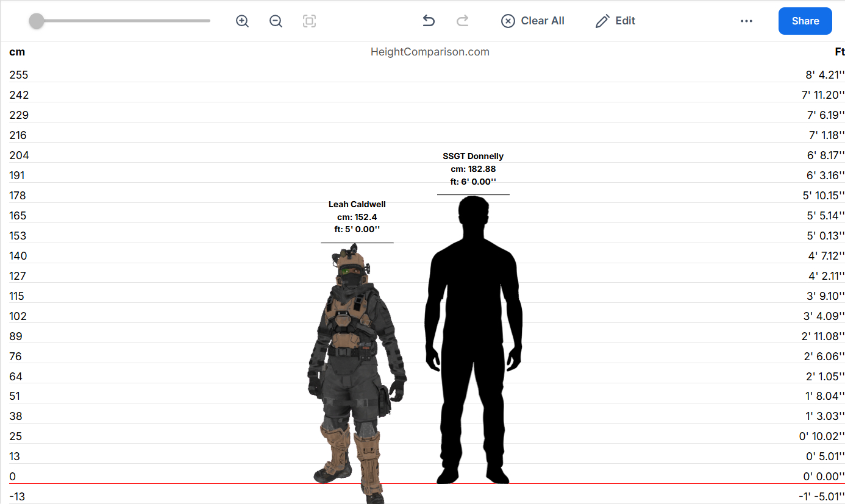845x504 pixels.
Task: Click the SSGT Donnelly name label
Action: (x=473, y=157)
